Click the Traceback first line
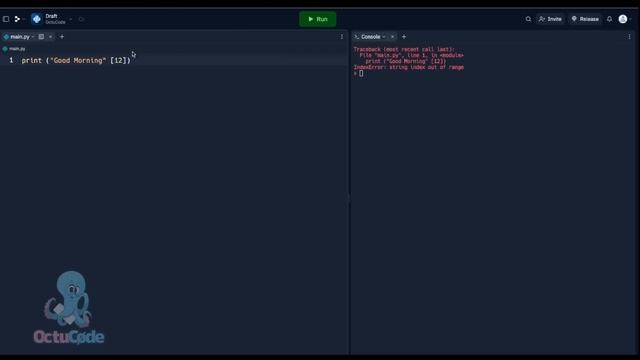 (x=404, y=49)
